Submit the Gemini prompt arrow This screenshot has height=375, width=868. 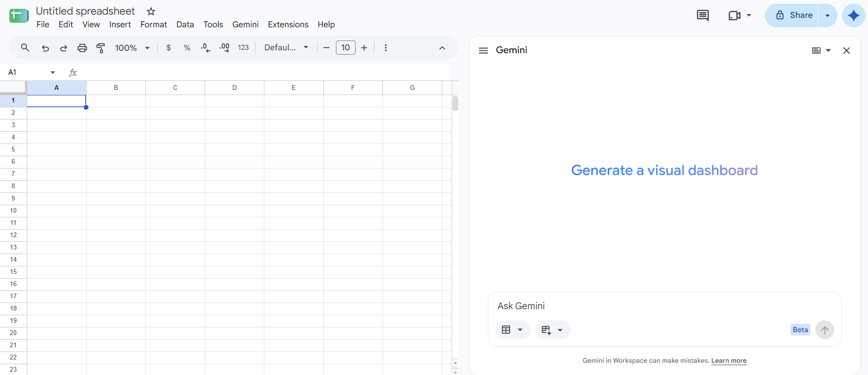pyautogui.click(x=825, y=330)
